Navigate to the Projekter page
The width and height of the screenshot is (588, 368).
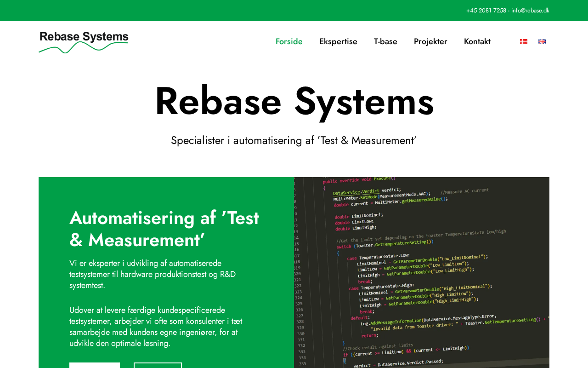click(430, 41)
